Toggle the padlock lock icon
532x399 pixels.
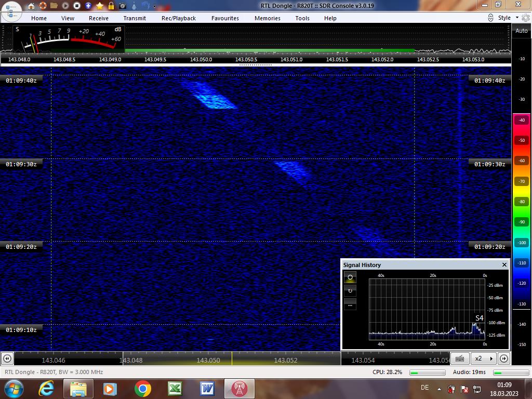tap(111, 6)
